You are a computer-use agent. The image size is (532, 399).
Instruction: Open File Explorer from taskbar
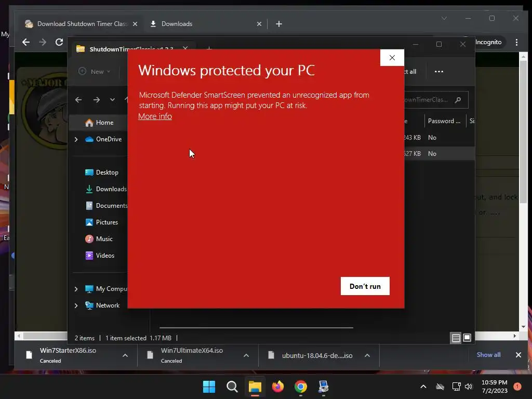click(255, 387)
